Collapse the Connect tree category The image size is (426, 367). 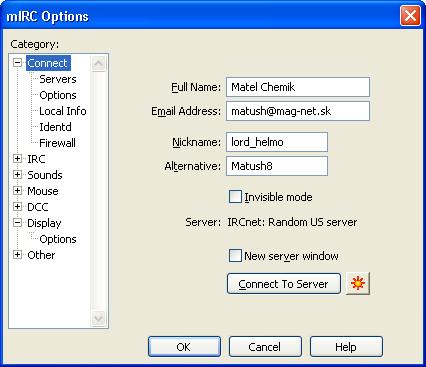pyautogui.click(x=17, y=63)
